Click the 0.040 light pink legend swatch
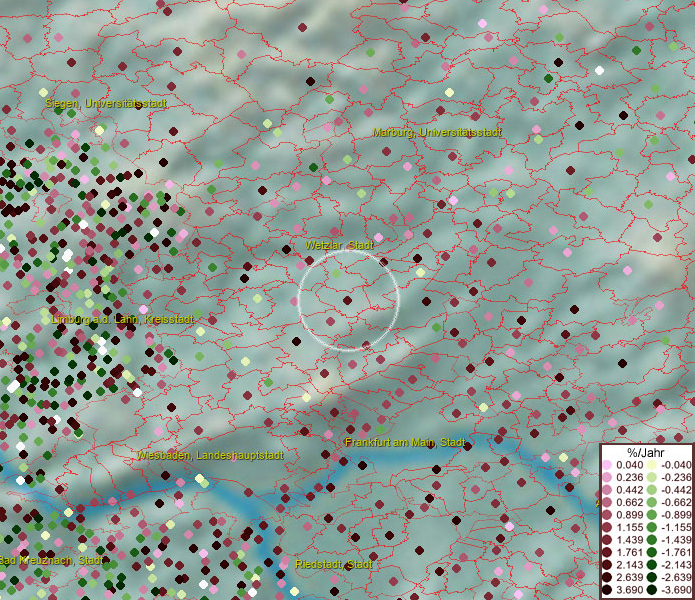This screenshot has width=695, height=600. [x=608, y=465]
